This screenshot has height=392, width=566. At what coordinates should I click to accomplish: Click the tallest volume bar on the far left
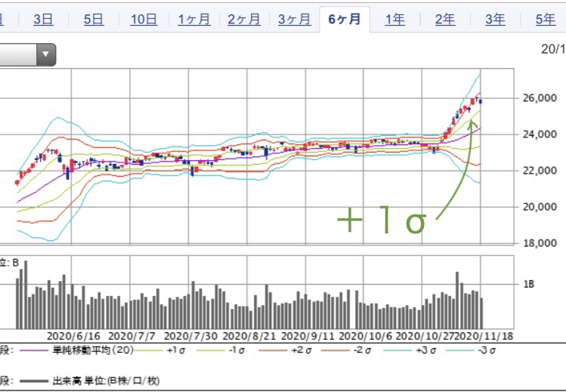tap(26, 295)
